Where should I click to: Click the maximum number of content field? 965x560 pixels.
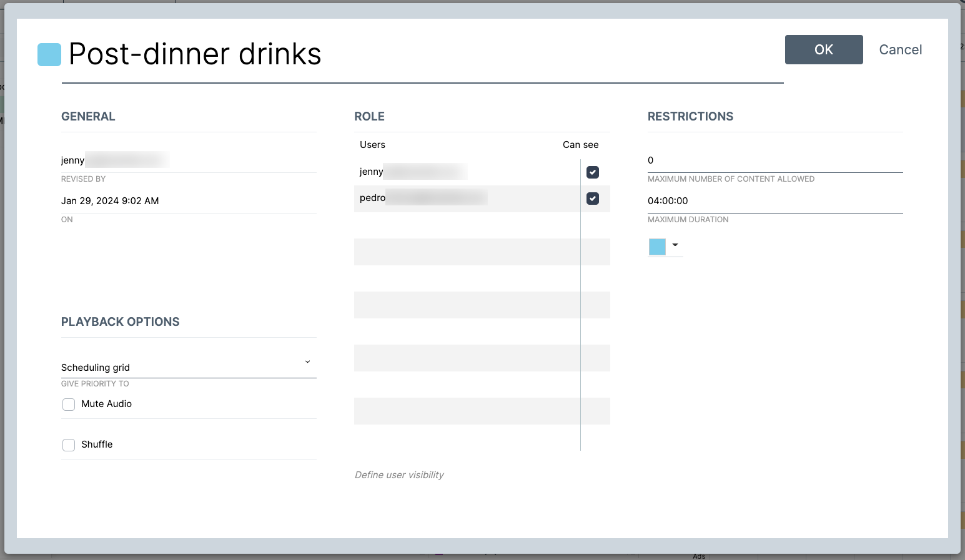(774, 160)
